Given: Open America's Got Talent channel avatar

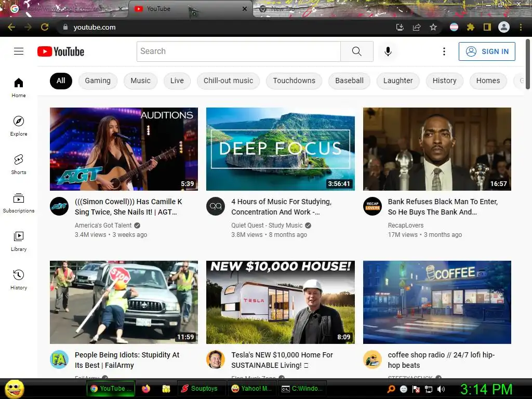Looking at the screenshot, I should [x=59, y=206].
